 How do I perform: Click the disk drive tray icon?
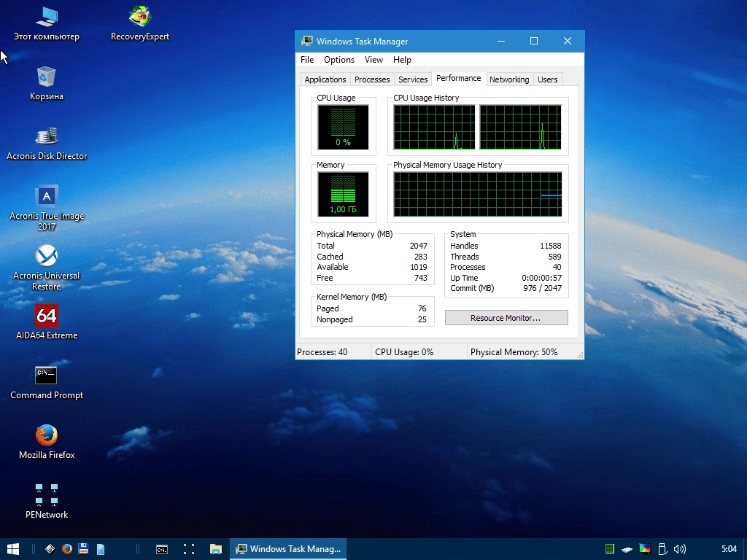(627, 549)
